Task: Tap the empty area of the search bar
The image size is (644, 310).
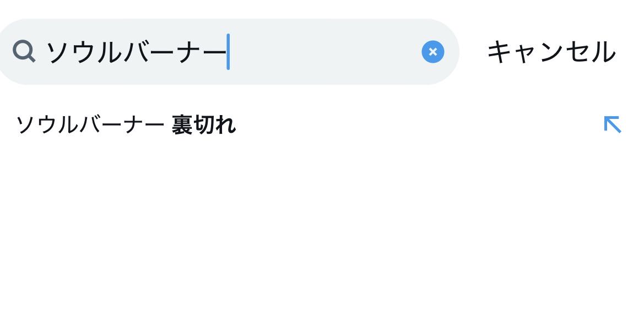Action: (x=325, y=52)
